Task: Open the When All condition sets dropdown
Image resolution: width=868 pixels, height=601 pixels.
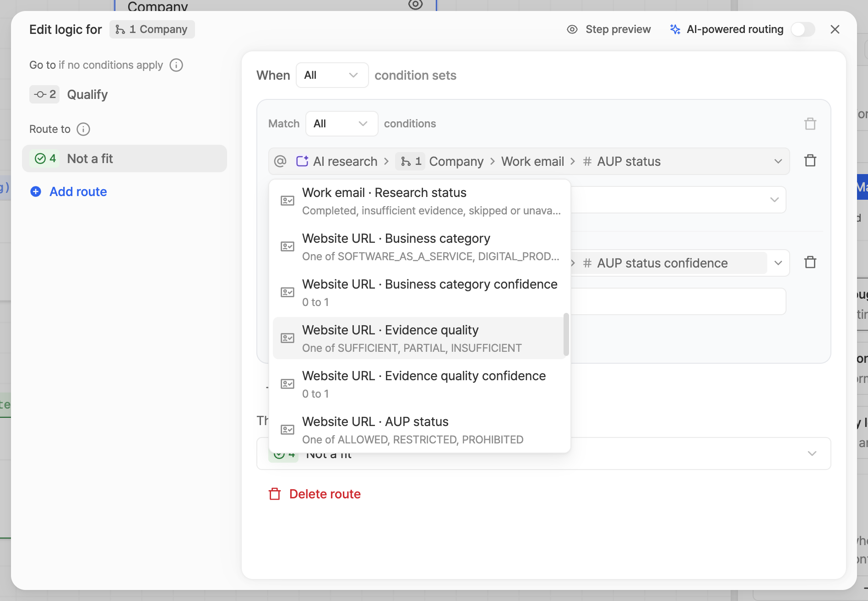Action: coord(332,75)
